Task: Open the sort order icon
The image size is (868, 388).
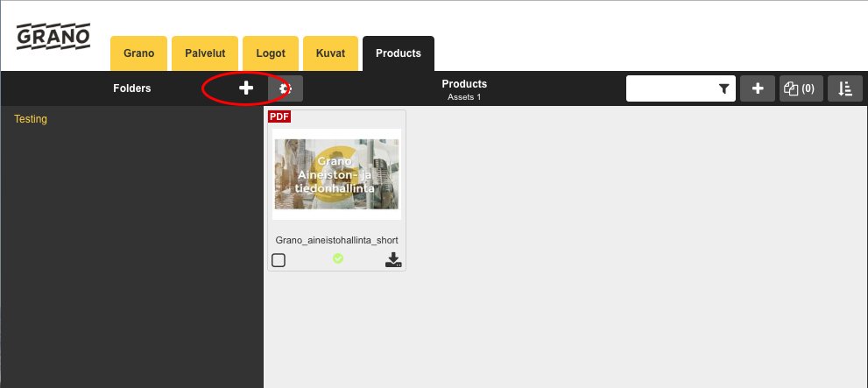Action: (844, 88)
